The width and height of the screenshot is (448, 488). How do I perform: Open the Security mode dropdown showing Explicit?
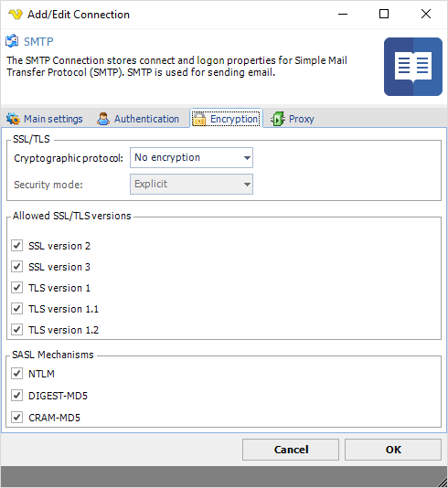(x=191, y=185)
